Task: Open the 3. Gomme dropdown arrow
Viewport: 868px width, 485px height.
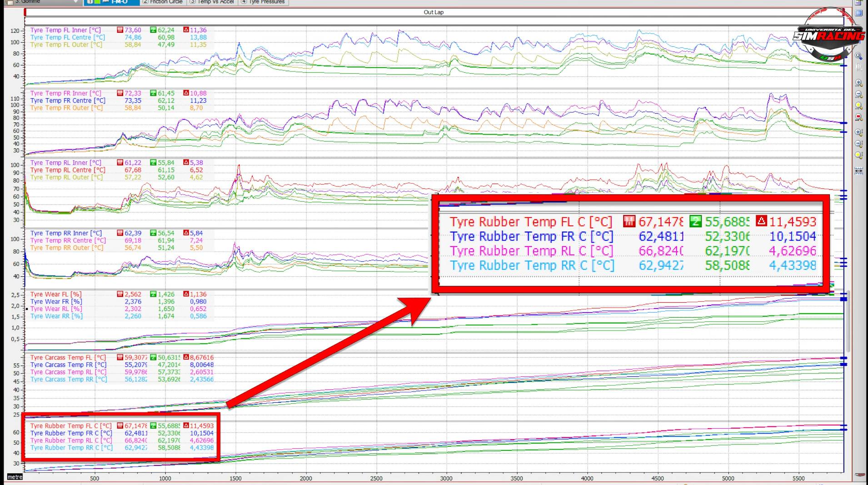Action: [76, 2]
